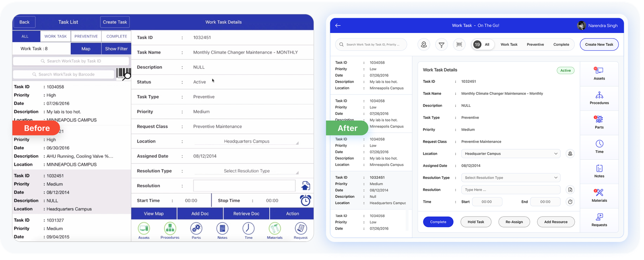
Task: Click the Create New Task button
Action: tap(599, 45)
